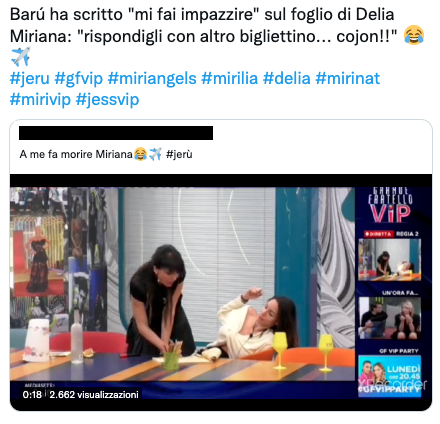Image resolution: width=440 pixels, height=424 pixels.
Task: Click the 0:18 video duration label
Action: [32, 395]
